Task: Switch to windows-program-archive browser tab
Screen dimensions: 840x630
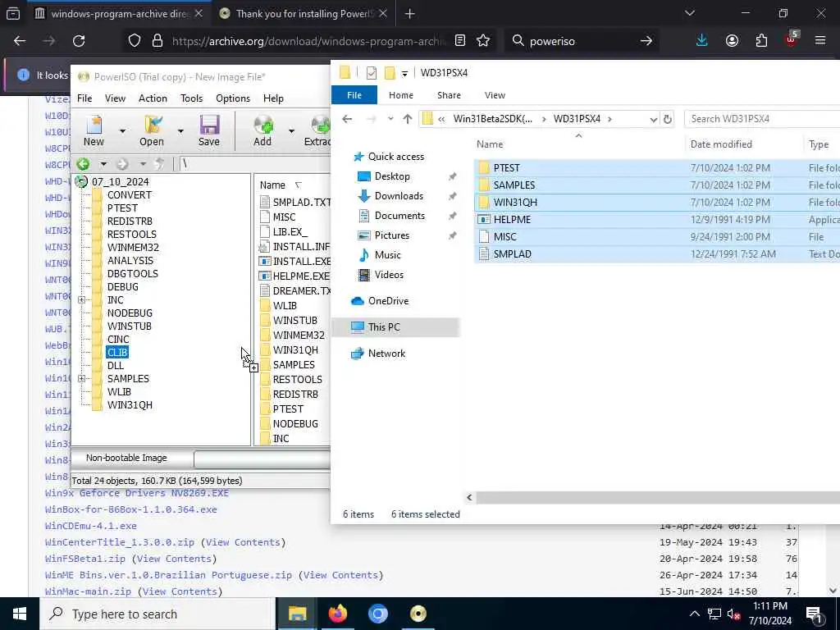Action: coord(120,14)
